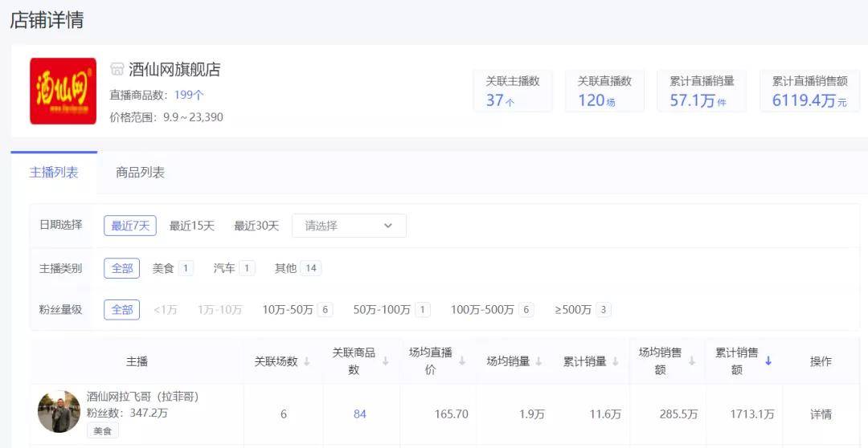Click the shop icon beside 酒仙网旗舰店
The height and width of the screenshot is (448, 868).
117,69
